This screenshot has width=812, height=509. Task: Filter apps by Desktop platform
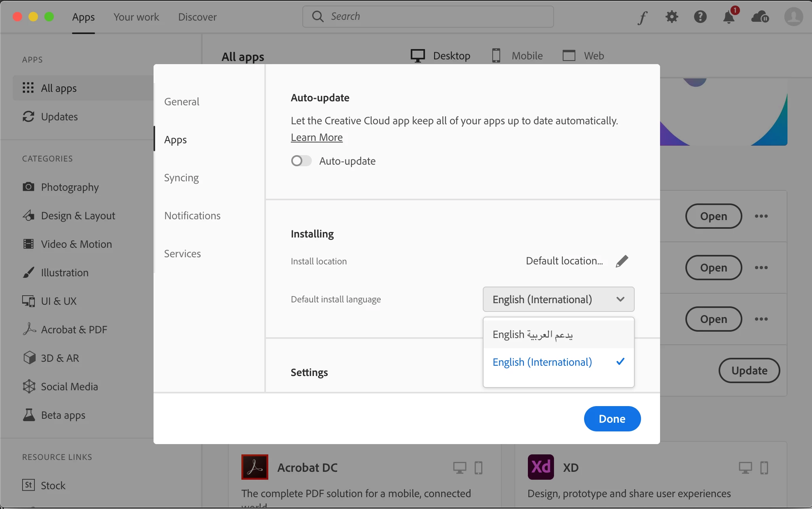click(440, 56)
